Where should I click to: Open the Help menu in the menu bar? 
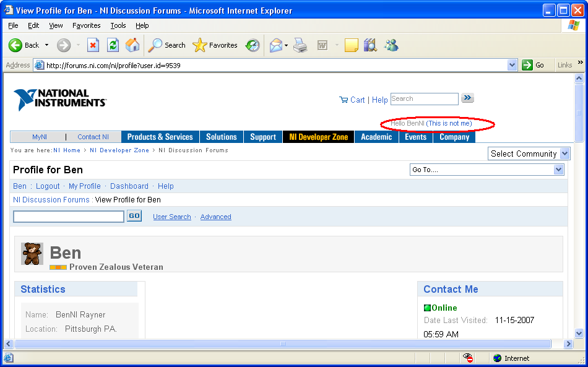pyautogui.click(x=142, y=25)
